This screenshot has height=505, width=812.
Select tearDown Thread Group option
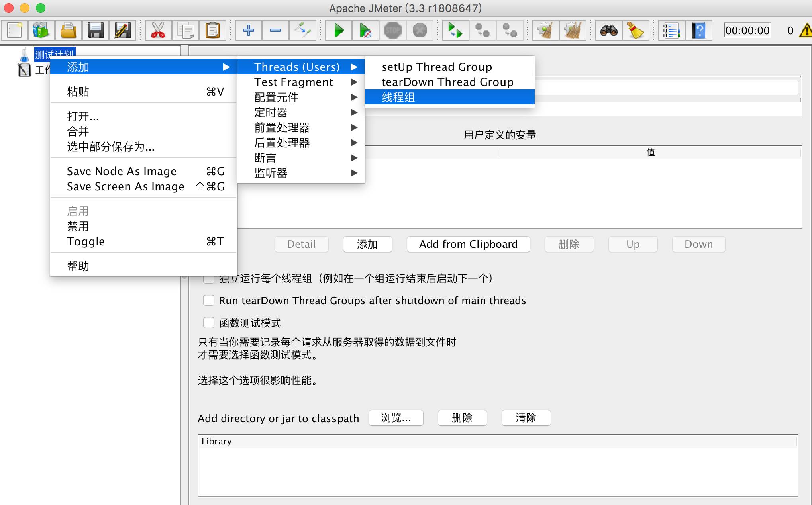click(447, 82)
